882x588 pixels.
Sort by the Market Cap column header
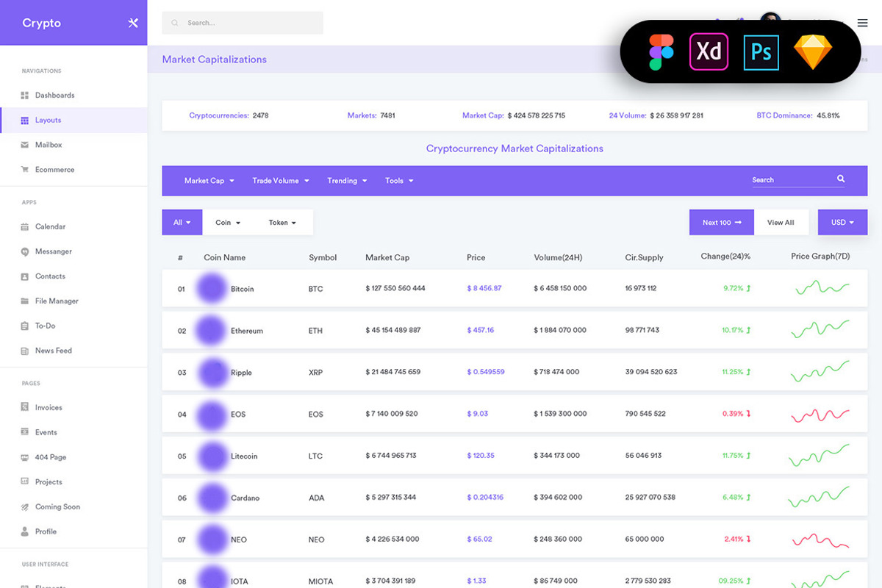[x=387, y=258]
